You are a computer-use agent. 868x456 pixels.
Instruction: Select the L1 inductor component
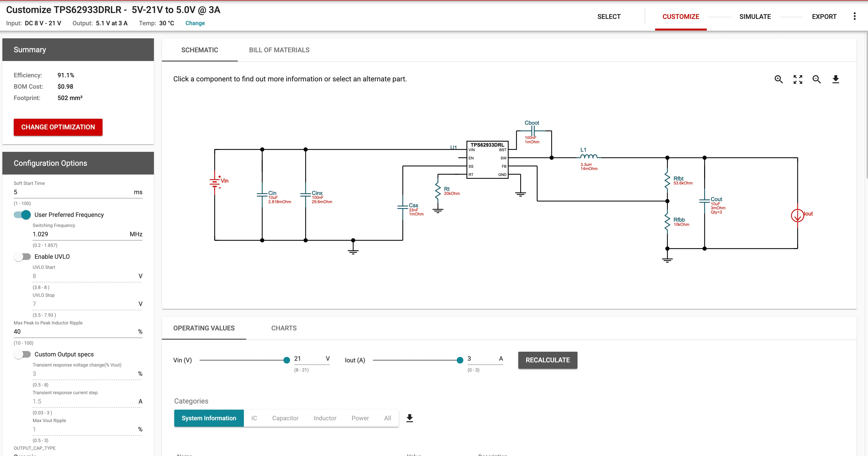pos(589,157)
